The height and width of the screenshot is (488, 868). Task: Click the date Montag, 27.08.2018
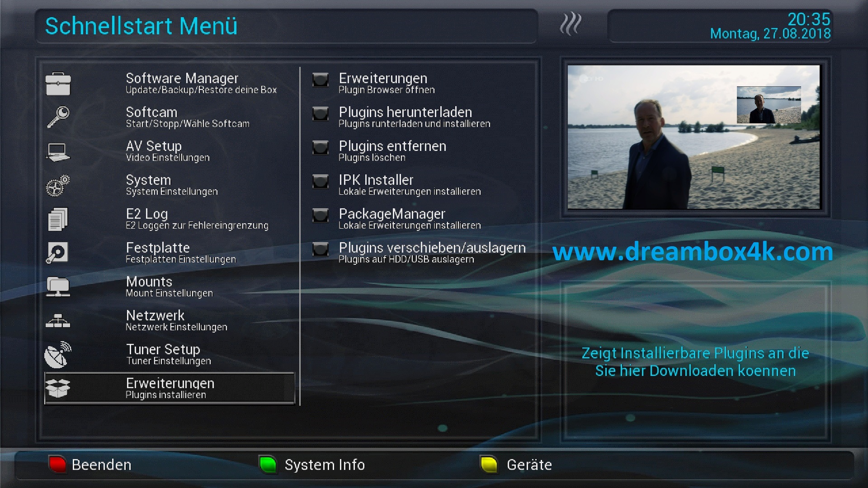tap(770, 34)
